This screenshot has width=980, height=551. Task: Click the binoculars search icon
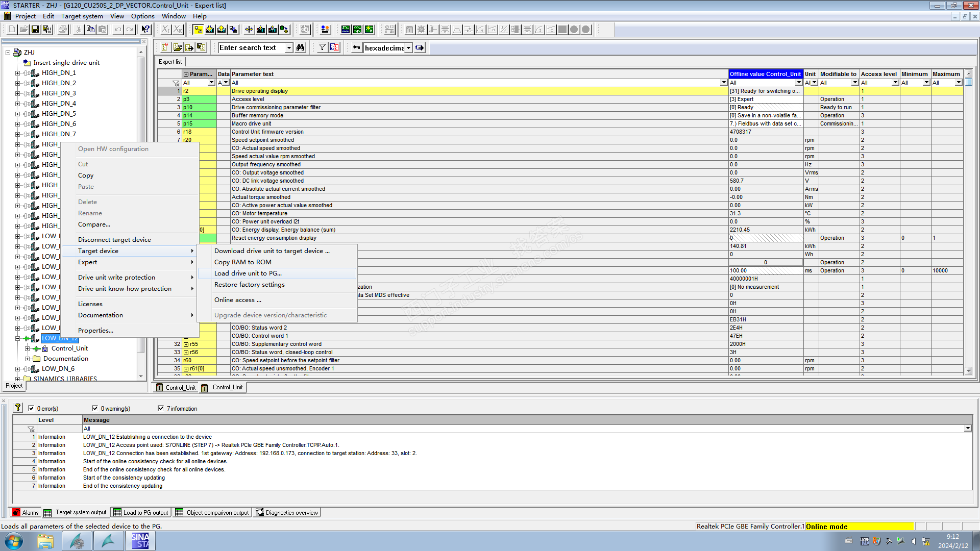pos(301,47)
